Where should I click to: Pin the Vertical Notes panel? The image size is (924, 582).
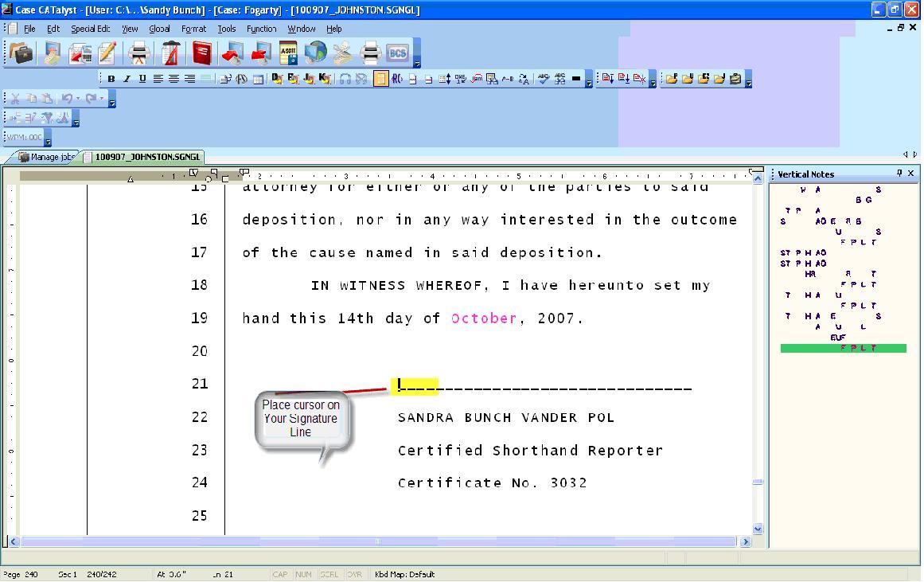coord(901,174)
